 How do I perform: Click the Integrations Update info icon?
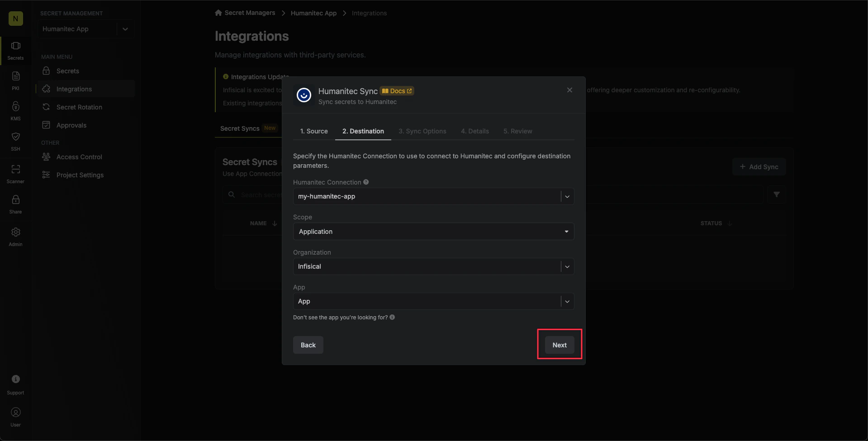(x=226, y=77)
